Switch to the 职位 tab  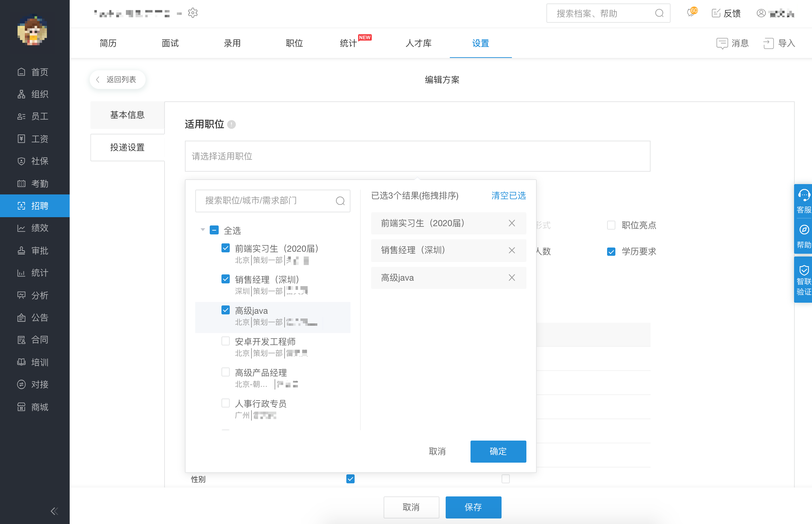pos(295,43)
